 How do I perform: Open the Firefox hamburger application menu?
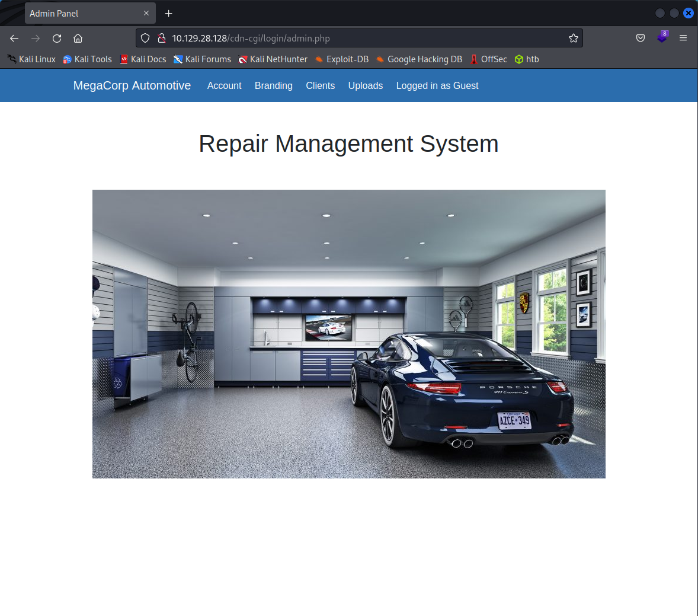tap(683, 39)
